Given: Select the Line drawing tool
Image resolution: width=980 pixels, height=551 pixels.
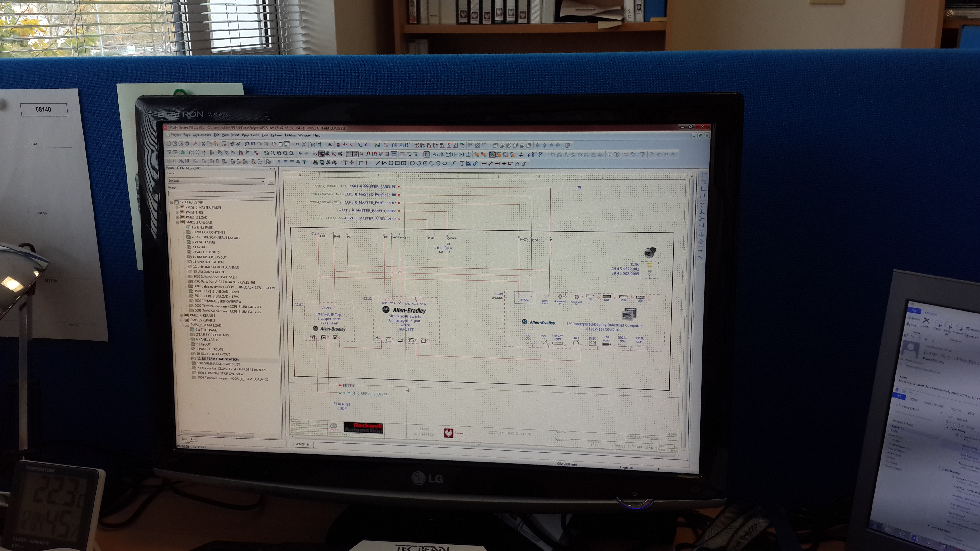Looking at the screenshot, I should [378, 163].
